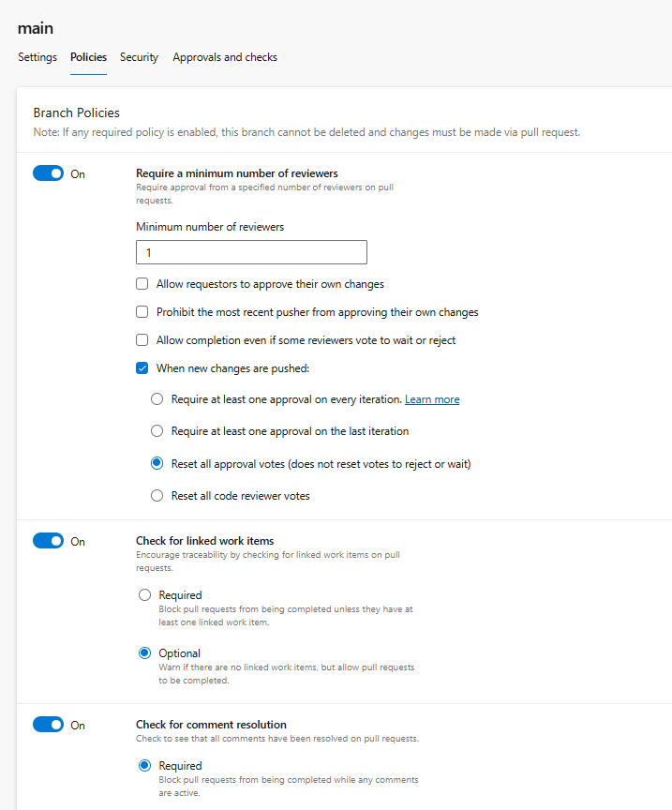Screen dimensions: 672x810
Task: Toggle off Require minimum number of reviewers
Action: pos(49,173)
